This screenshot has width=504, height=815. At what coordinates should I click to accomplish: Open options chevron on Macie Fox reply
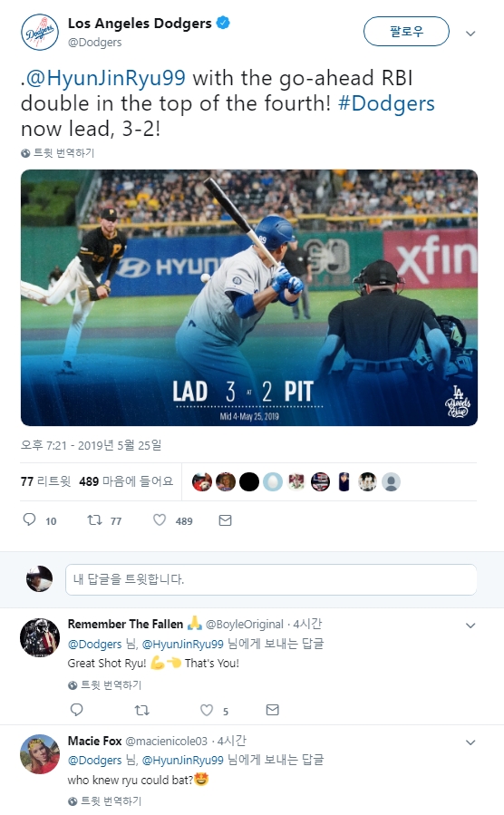click(x=470, y=742)
